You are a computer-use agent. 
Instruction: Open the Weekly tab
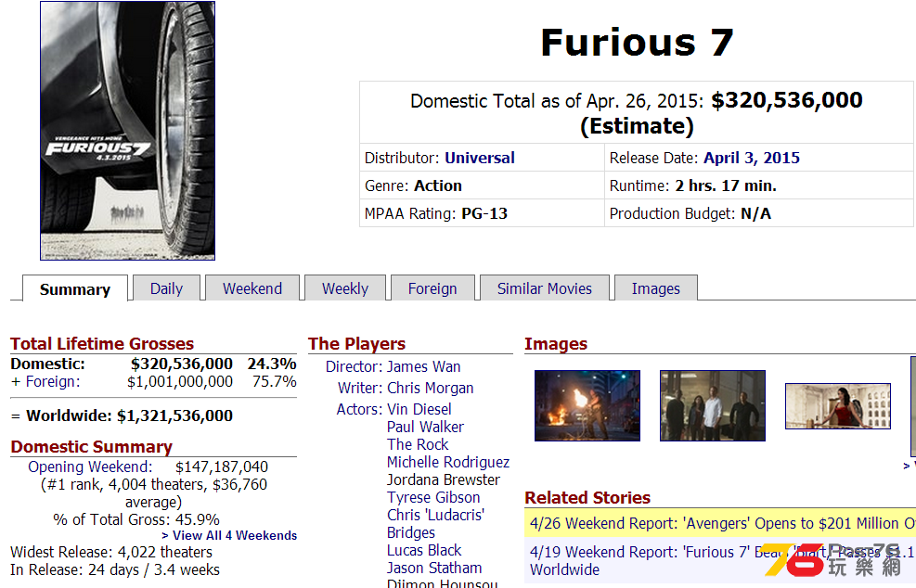[x=344, y=288]
